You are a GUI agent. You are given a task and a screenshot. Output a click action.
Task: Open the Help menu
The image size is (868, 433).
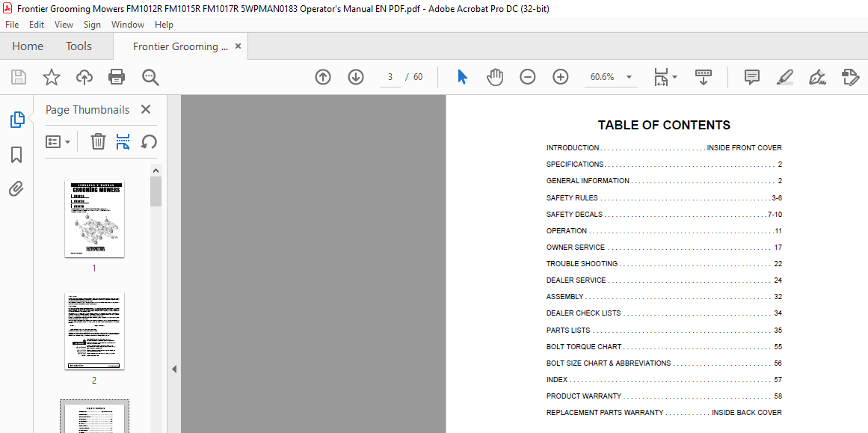[x=164, y=25]
